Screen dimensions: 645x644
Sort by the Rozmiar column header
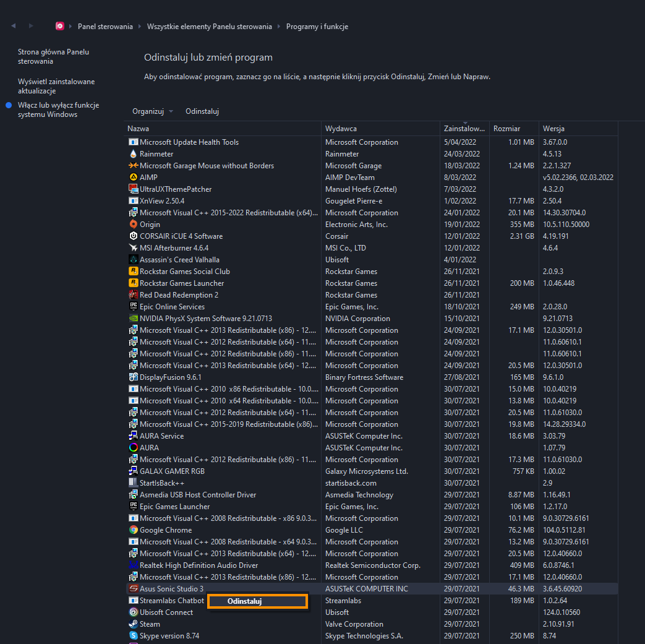coord(514,129)
